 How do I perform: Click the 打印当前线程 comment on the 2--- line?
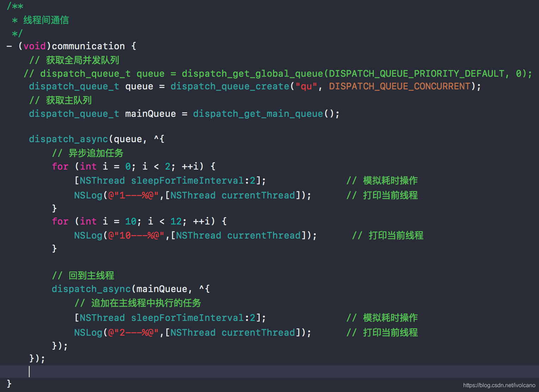click(382, 333)
